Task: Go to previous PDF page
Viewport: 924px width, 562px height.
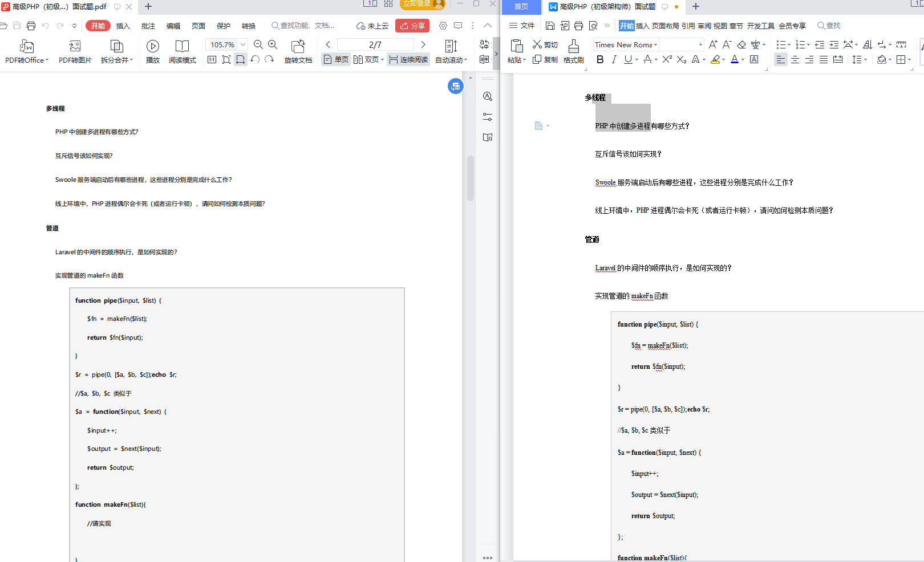Action: coord(328,44)
